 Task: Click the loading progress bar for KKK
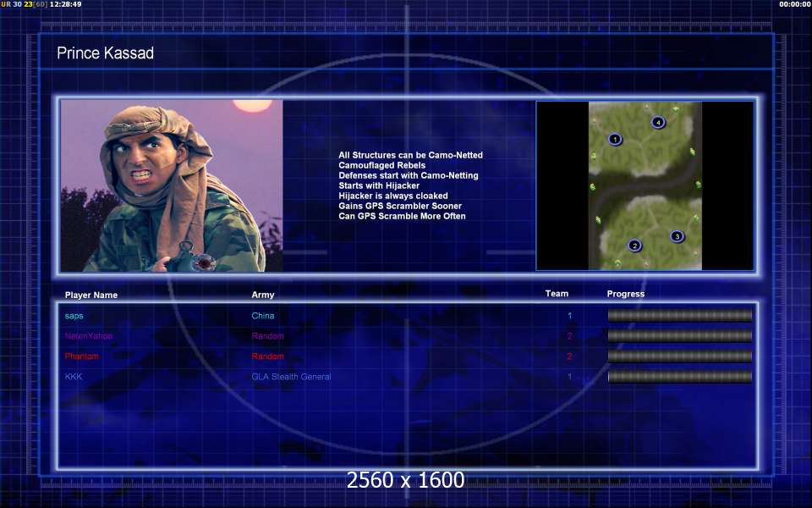click(679, 376)
